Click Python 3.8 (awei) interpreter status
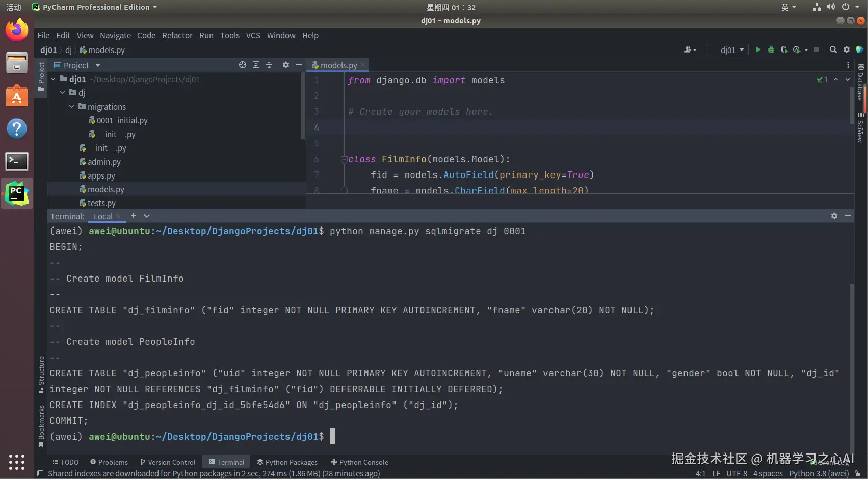Viewport: 868px width, 479px height. pos(819,473)
